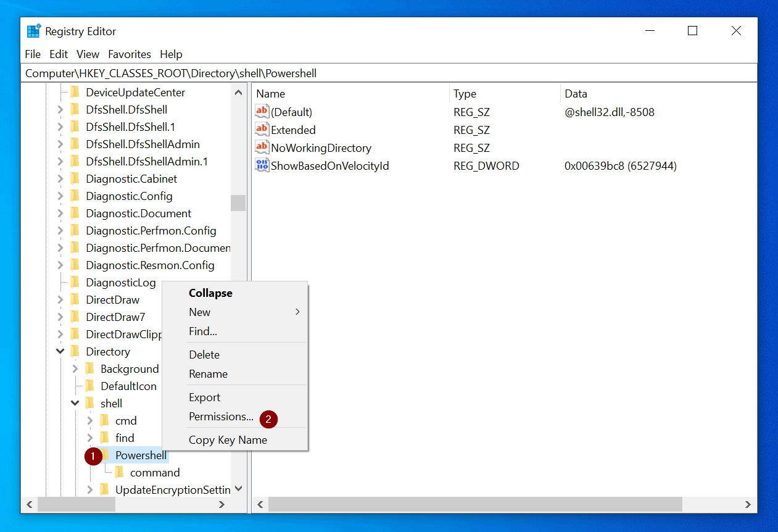Click the Directory folder icon
This screenshot has width=778, height=532.
[x=75, y=351]
